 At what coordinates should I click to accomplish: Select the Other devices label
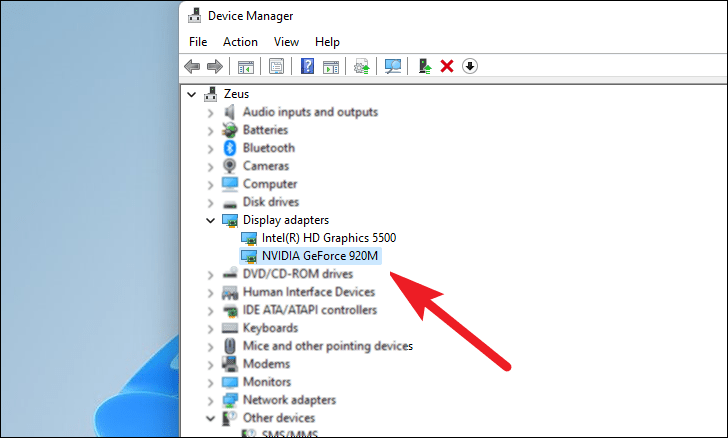(x=279, y=418)
